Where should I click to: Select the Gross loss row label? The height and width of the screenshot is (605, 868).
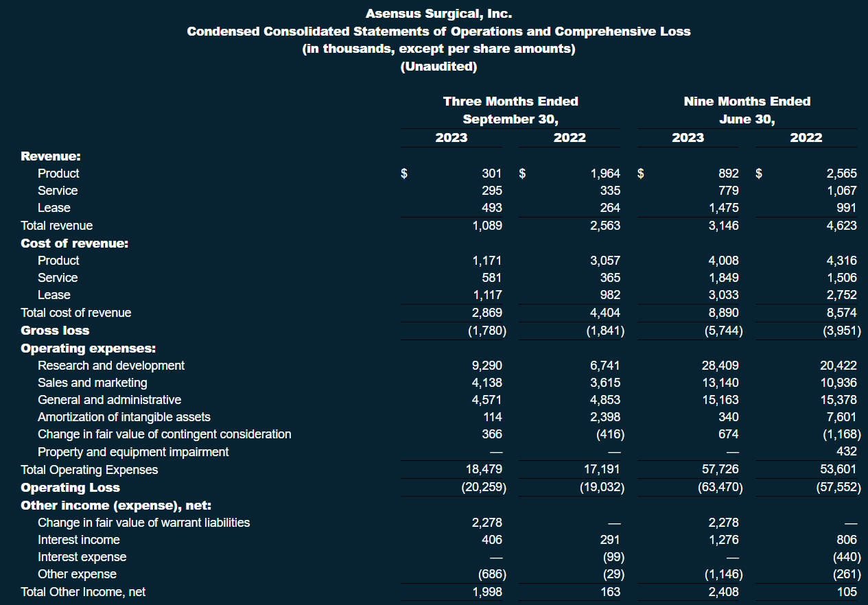55,330
